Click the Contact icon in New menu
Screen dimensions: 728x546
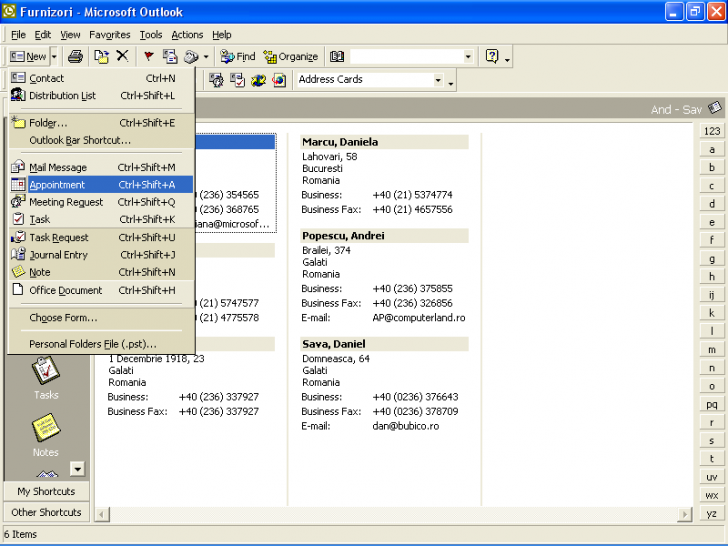(18, 78)
